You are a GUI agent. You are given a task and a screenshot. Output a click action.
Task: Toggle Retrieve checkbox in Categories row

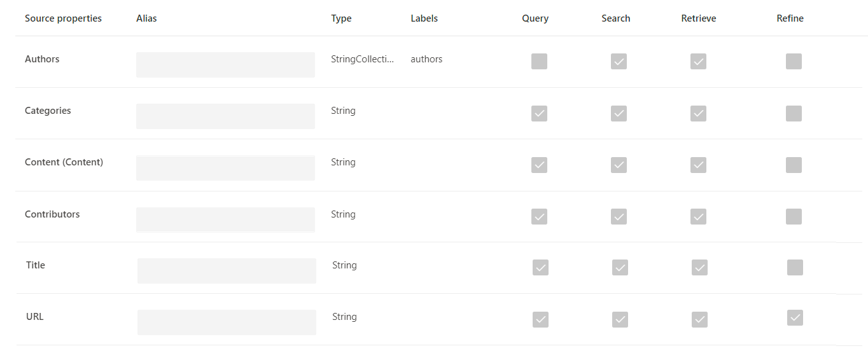click(x=698, y=113)
